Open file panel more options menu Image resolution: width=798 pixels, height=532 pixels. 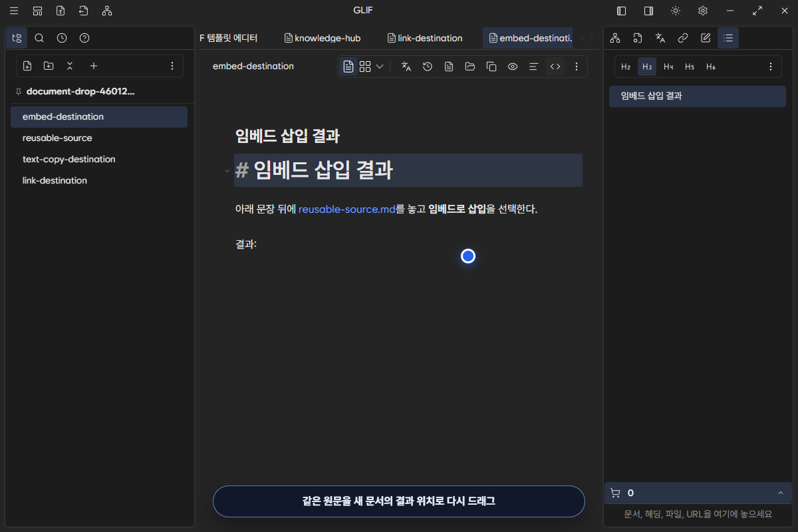tap(172, 66)
